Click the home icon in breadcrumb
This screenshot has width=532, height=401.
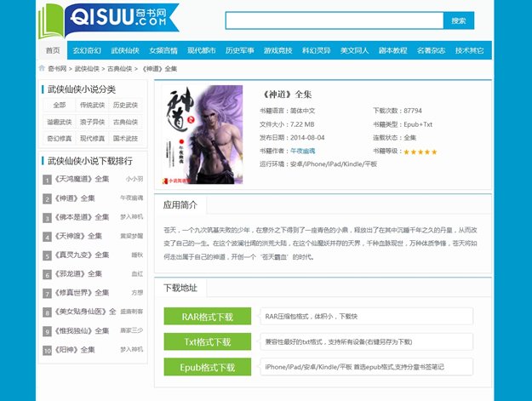43,68
